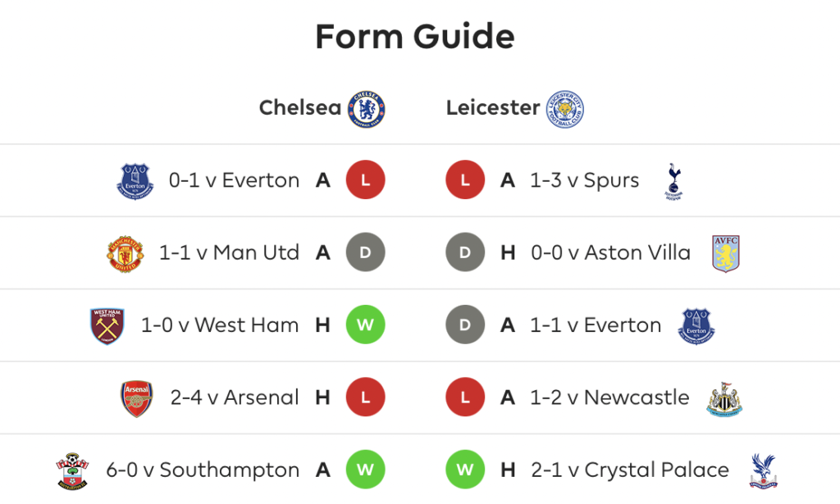Click the Newcastle United crest
Image resolution: width=840 pixels, height=504 pixels.
pos(724,399)
